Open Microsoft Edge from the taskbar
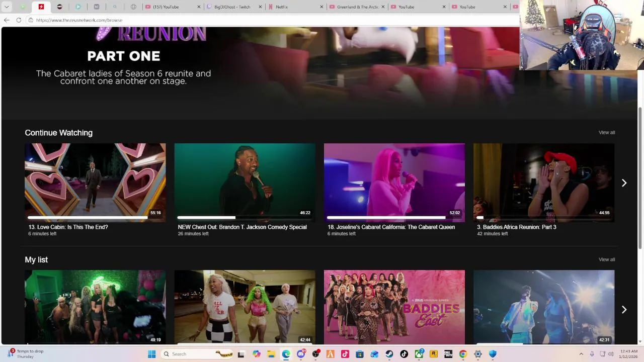This screenshot has width=644, height=362. click(286, 354)
